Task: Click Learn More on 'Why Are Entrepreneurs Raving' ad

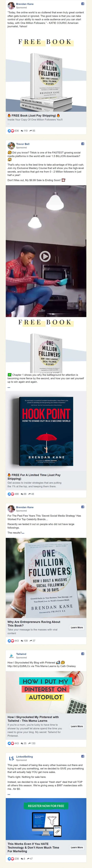Action: tap(77, 627)
